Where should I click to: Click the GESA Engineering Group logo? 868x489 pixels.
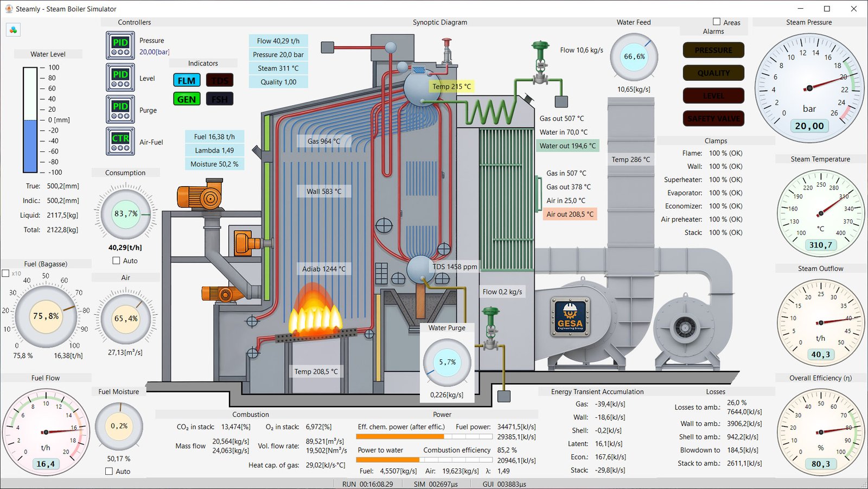(570, 317)
